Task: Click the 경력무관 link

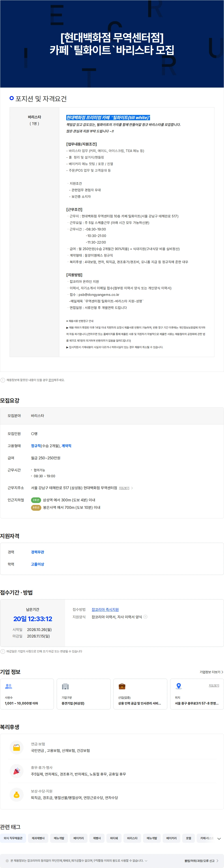Action: (37, 552)
